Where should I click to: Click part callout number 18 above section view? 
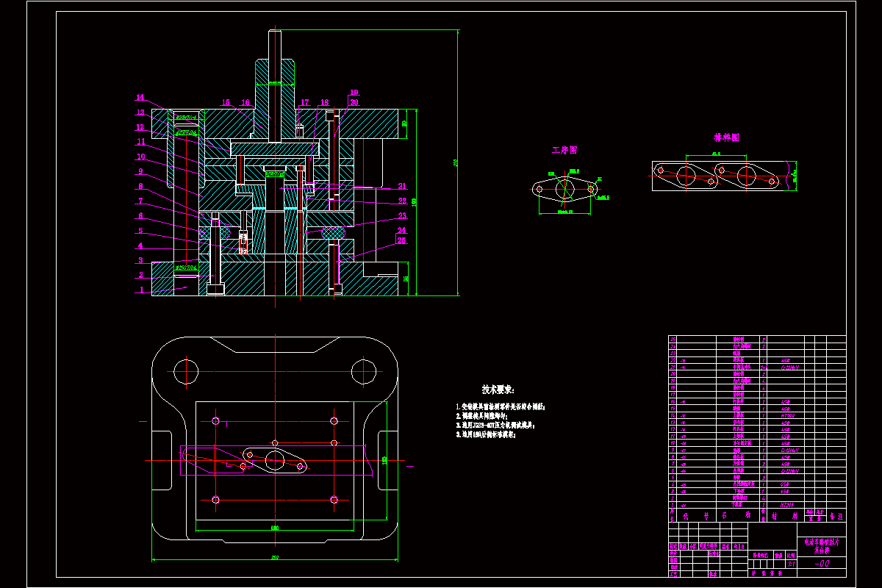click(x=324, y=103)
